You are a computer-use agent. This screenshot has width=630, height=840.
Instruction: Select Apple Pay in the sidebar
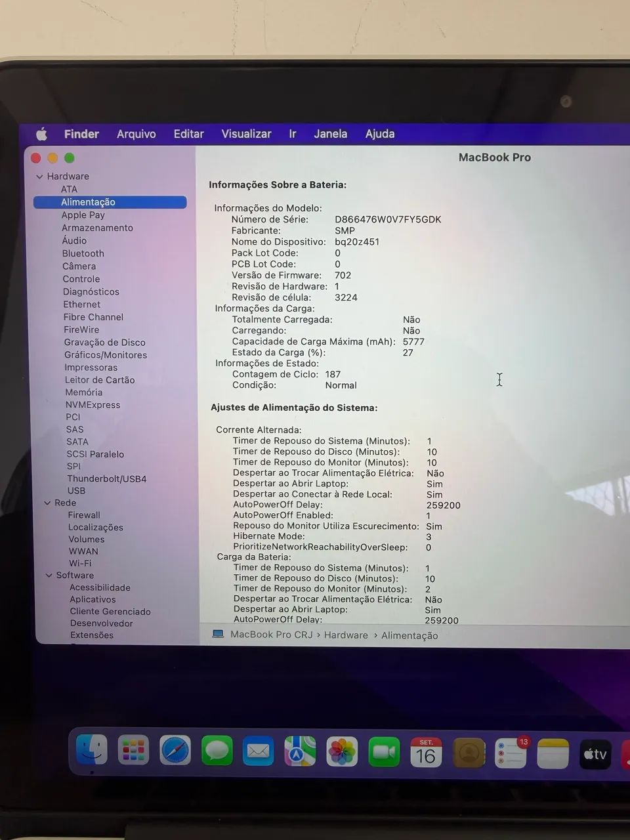(x=83, y=215)
